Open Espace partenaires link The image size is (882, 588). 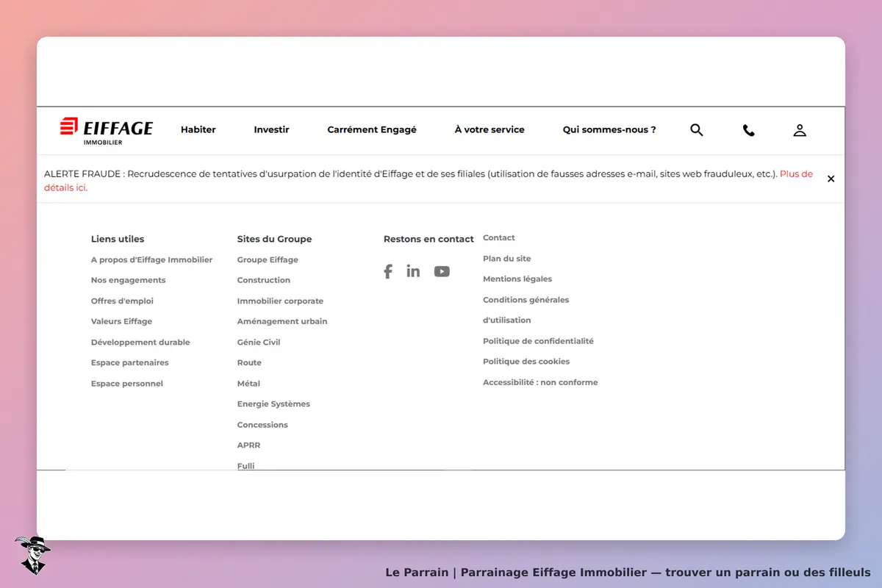(x=130, y=362)
